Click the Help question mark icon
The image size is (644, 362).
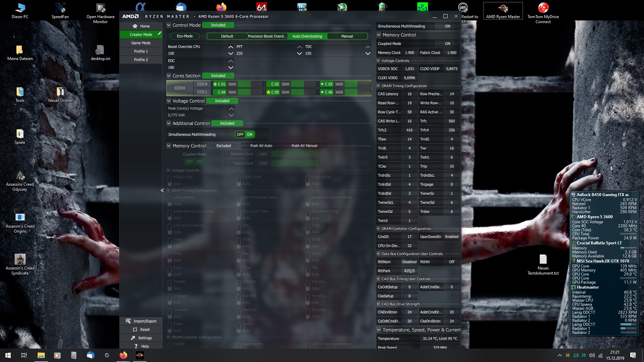[x=136, y=346]
